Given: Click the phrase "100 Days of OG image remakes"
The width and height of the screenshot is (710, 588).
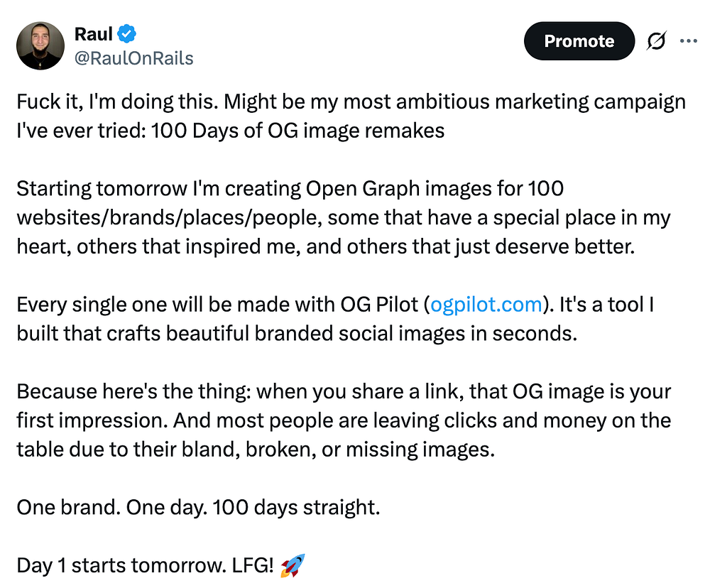Looking at the screenshot, I should pyautogui.click(x=298, y=131).
